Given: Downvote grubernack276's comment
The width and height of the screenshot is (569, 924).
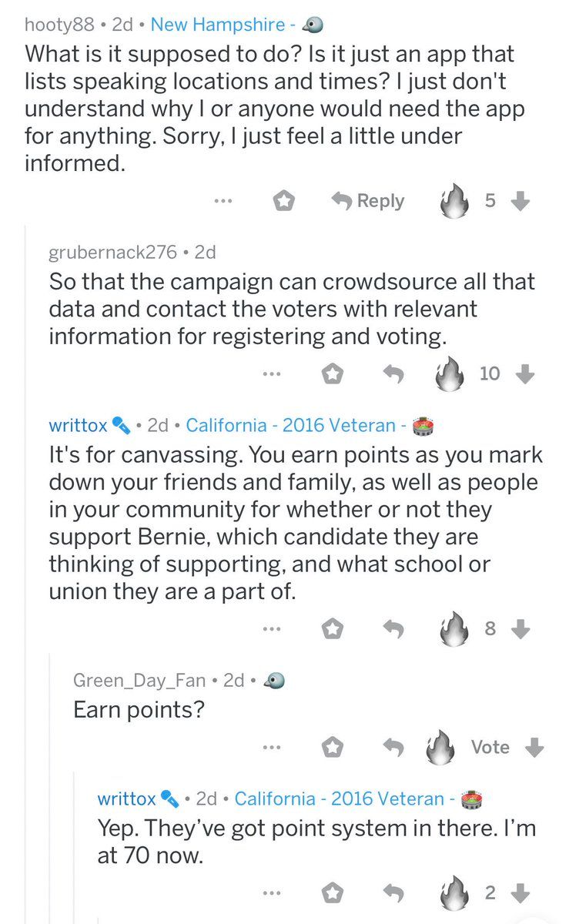Looking at the screenshot, I should [x=525, y=374].
